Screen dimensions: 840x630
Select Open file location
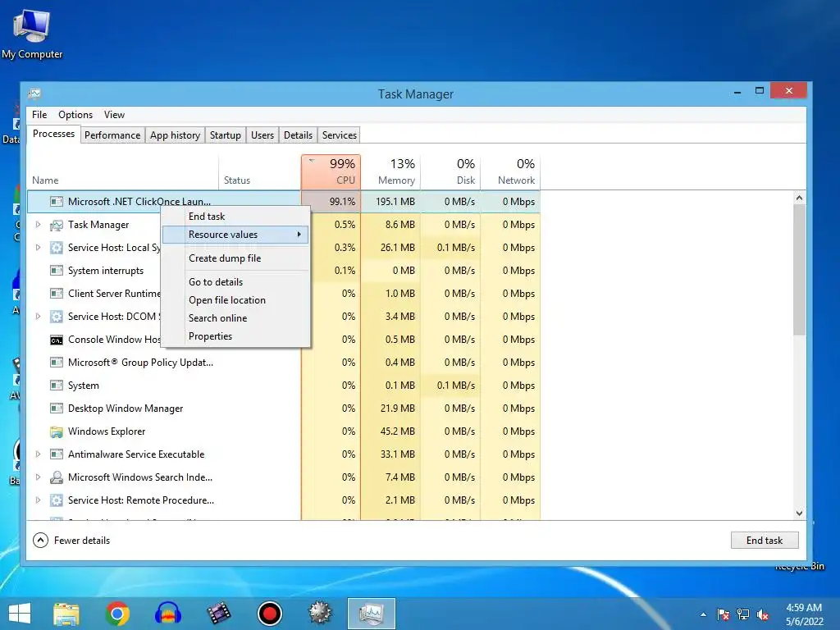[x=235, y=300]
